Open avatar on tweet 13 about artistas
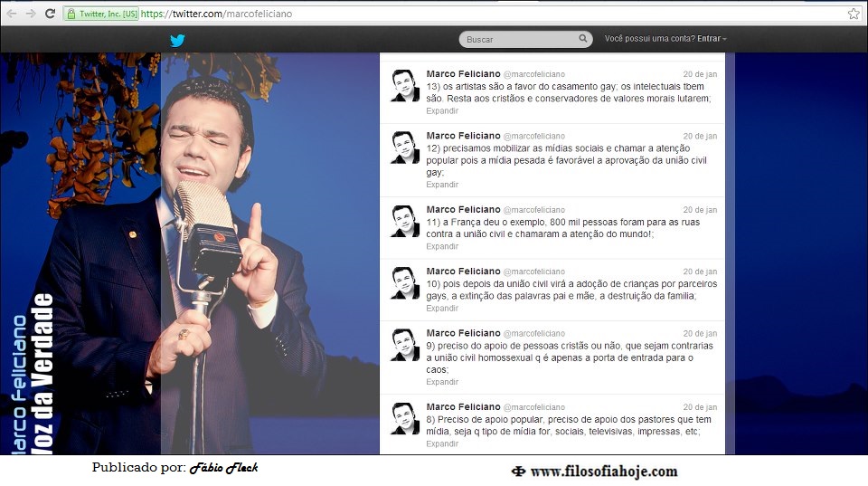 point(404,86)
